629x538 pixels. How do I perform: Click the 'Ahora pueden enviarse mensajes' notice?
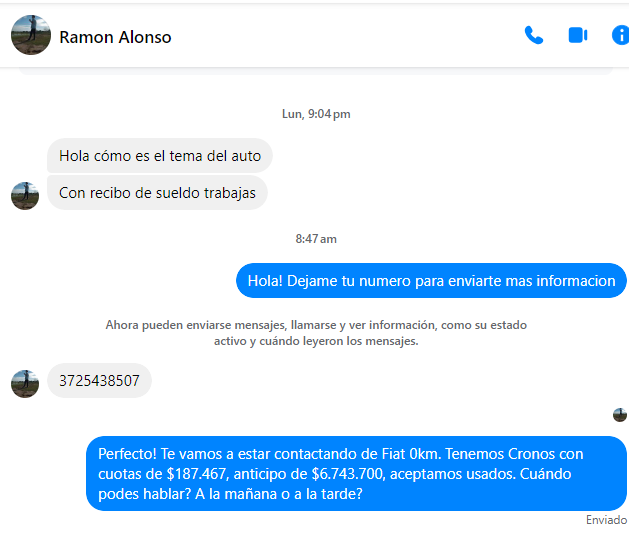316,333
